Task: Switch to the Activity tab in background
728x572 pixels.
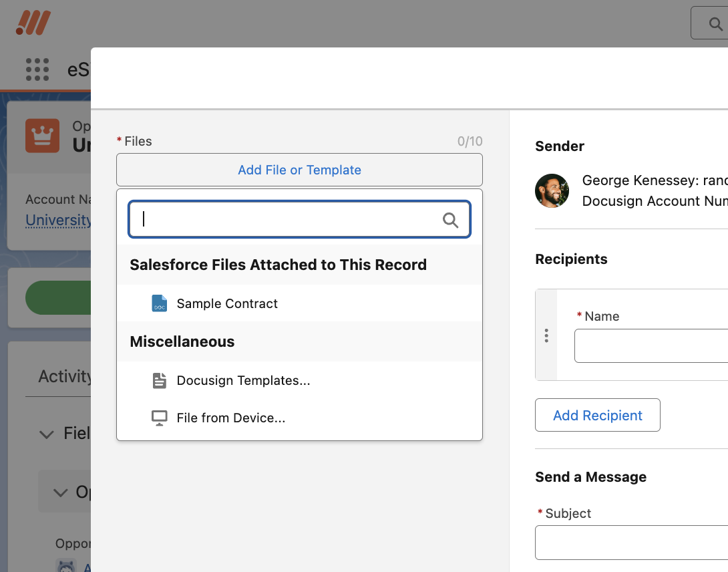Action: pos(65,376)
